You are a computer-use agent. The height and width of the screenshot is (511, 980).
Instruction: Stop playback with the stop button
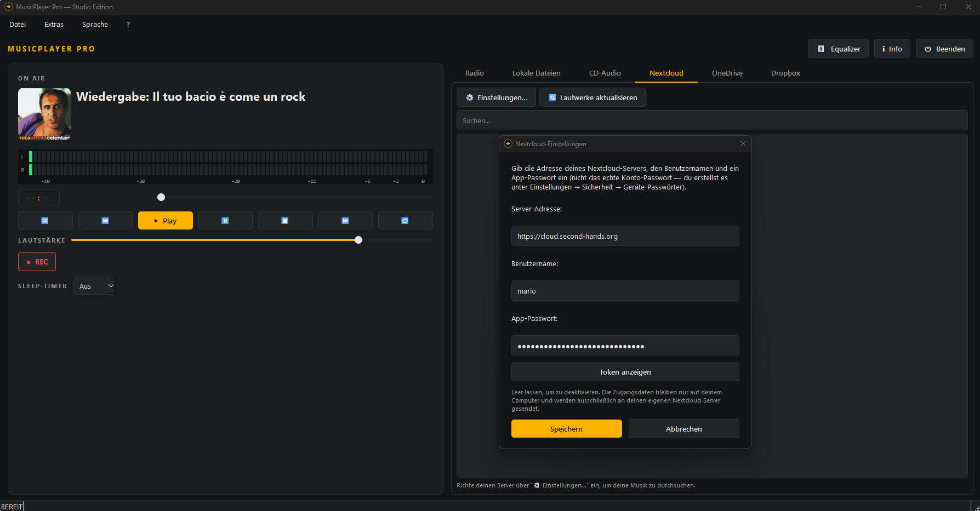[x=285, y=221]
